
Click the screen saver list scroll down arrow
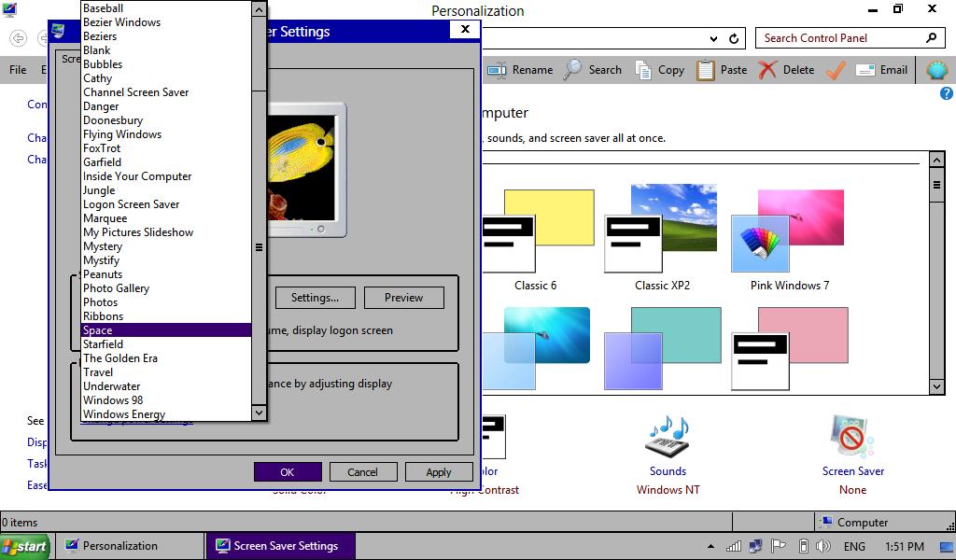click(x=260, y=413)
